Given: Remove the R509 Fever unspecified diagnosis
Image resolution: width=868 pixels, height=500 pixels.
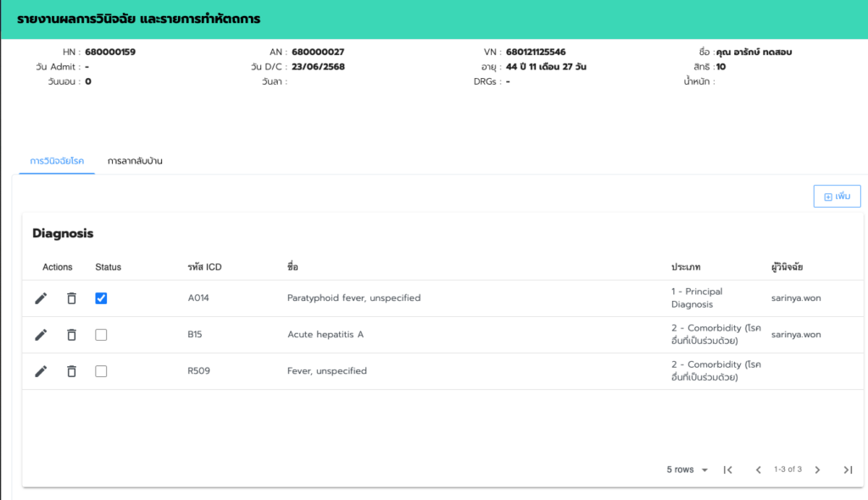Looking at the screenshot, I should point(71,371).
